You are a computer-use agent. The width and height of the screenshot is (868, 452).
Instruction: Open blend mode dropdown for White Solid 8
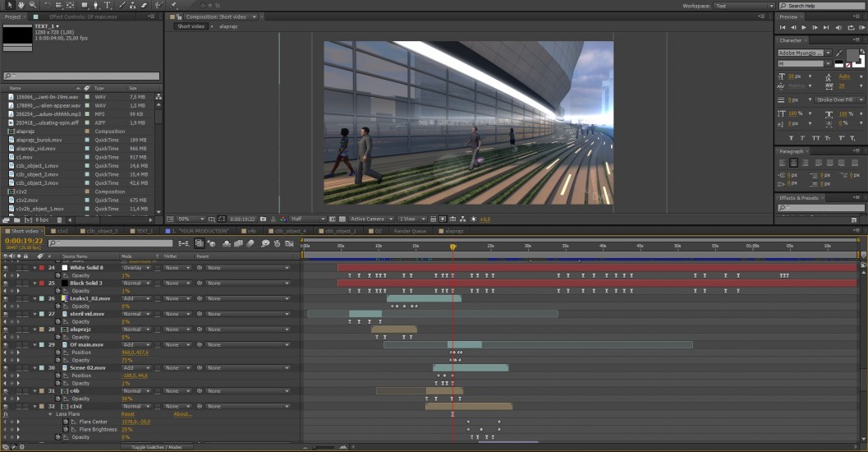[x=136, y=268]
